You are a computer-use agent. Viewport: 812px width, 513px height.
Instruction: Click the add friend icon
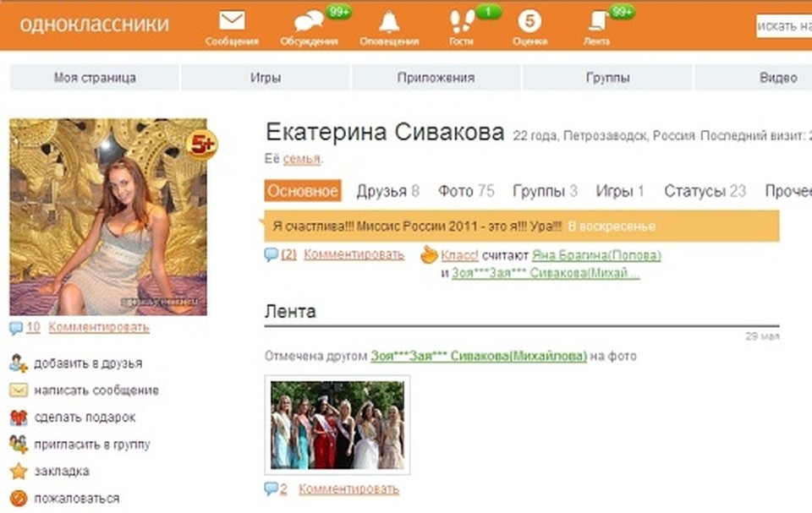18,363
